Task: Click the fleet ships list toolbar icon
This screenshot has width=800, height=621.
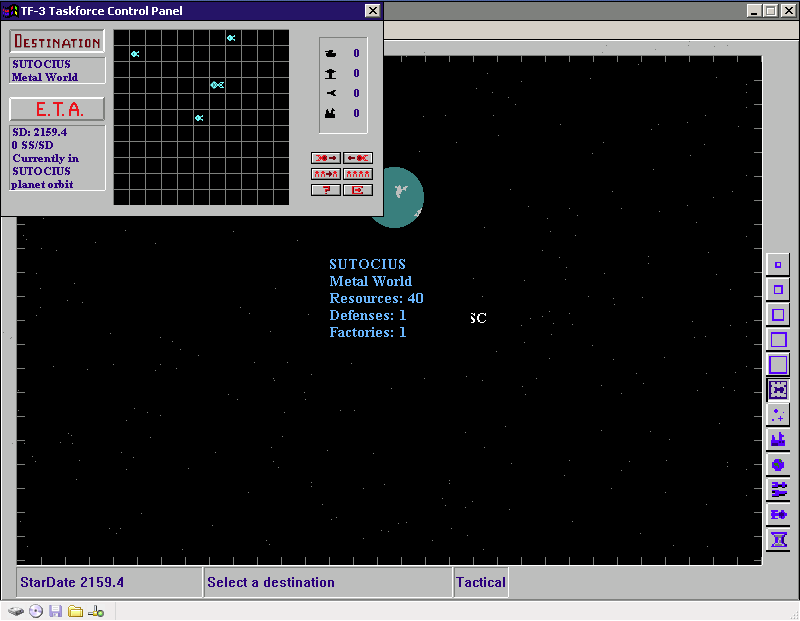Action: (778, 489)
